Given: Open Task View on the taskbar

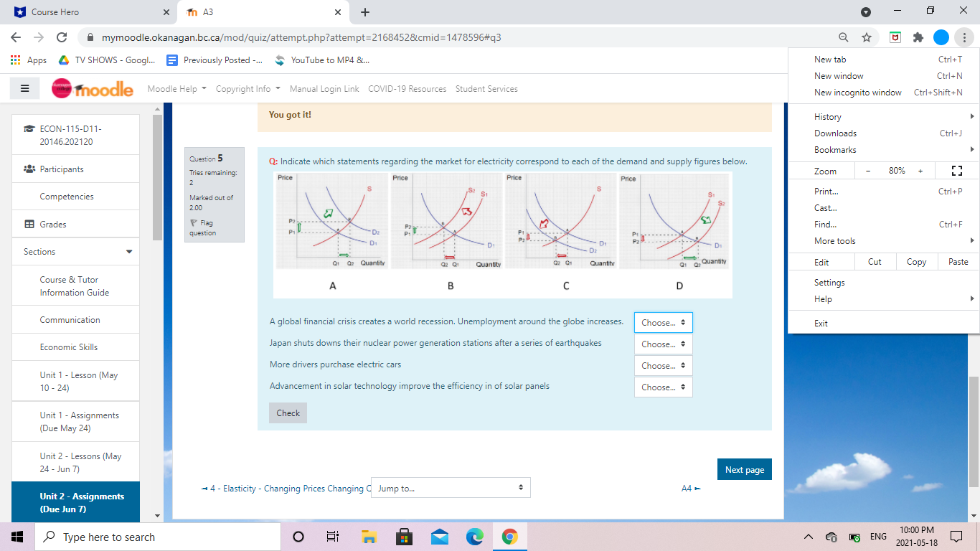Looking at the screenshot, I should [333, 537].
